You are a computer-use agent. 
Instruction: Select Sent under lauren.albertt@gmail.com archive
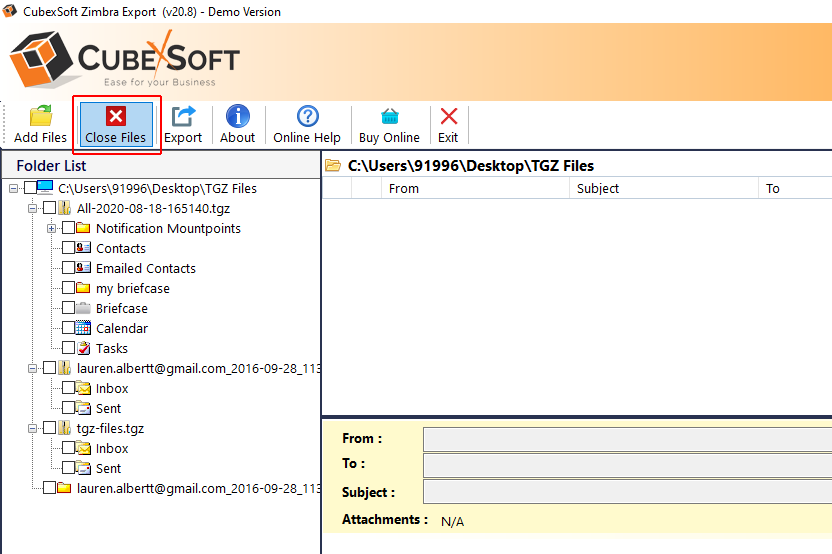pos(108,409)
